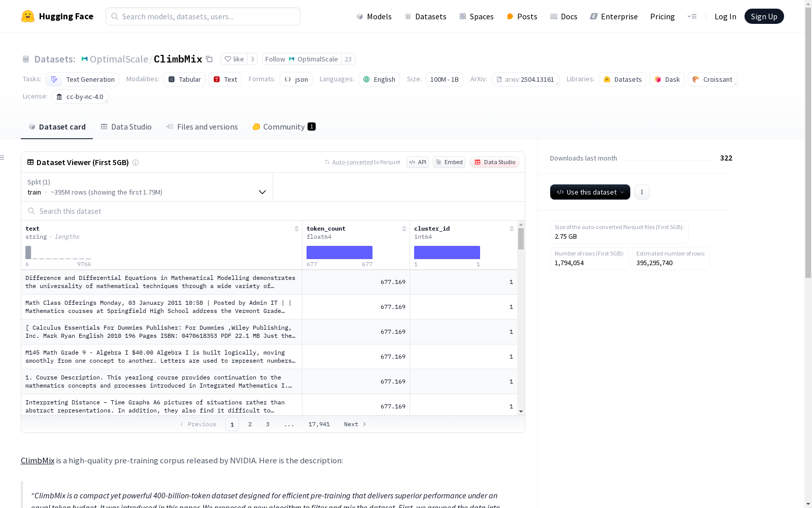Screen dimensions: 812x508
Task: Filter by Tabular modality tag
Action: (184, 79)
